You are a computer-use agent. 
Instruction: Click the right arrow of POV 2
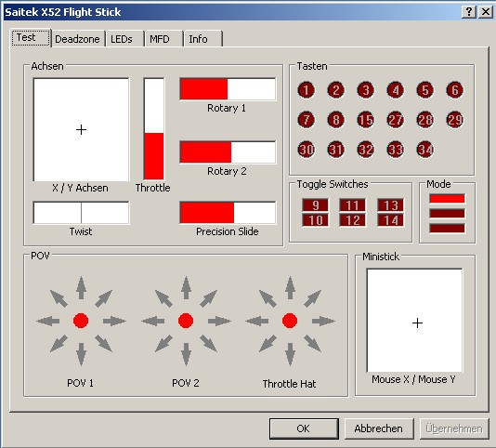pos(219,321)
